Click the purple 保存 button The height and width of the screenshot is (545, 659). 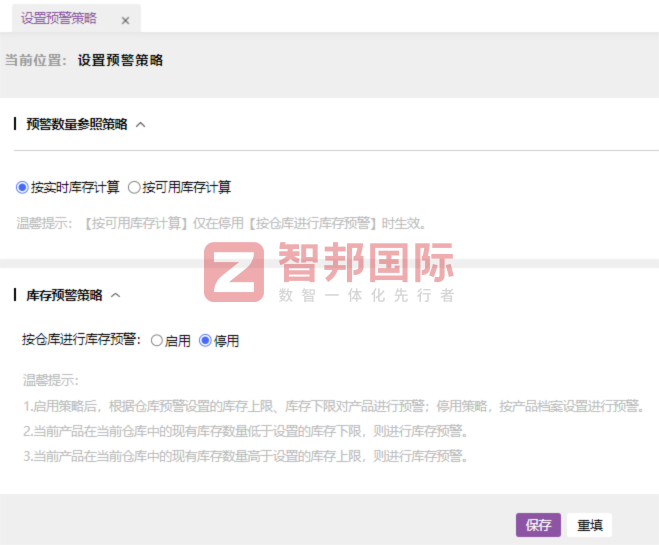pos(538,525)
